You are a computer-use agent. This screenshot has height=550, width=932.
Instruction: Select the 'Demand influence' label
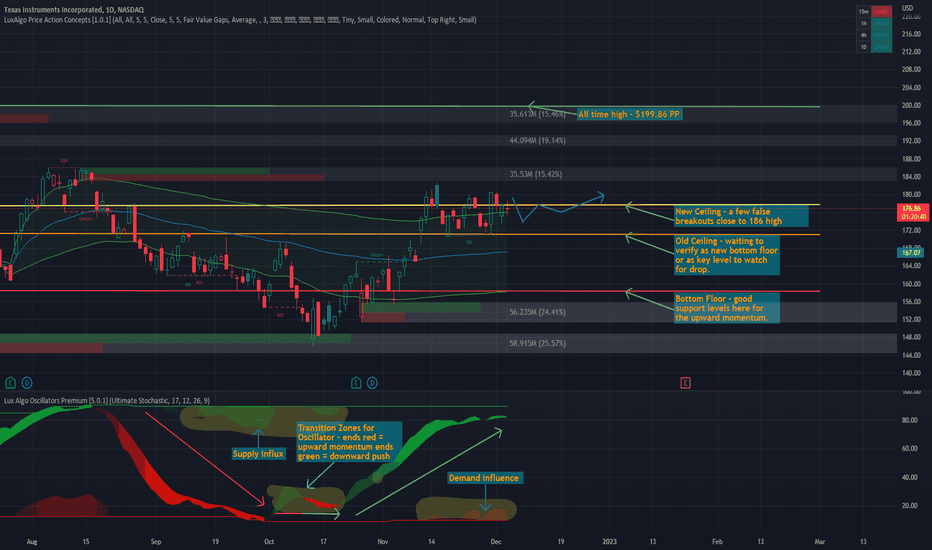(x=484, y=478)
